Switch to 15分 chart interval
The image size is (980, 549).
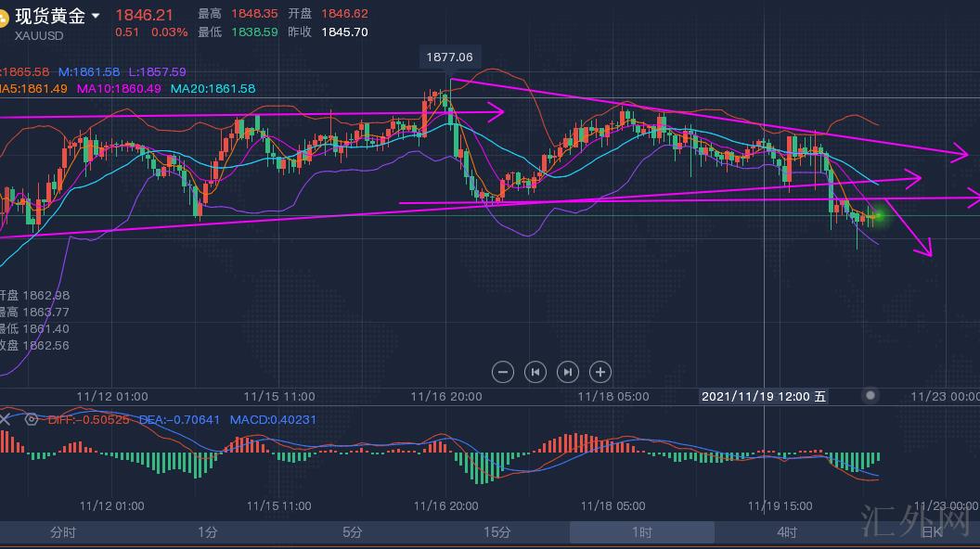pyautogui.click(x=496, y=532)
